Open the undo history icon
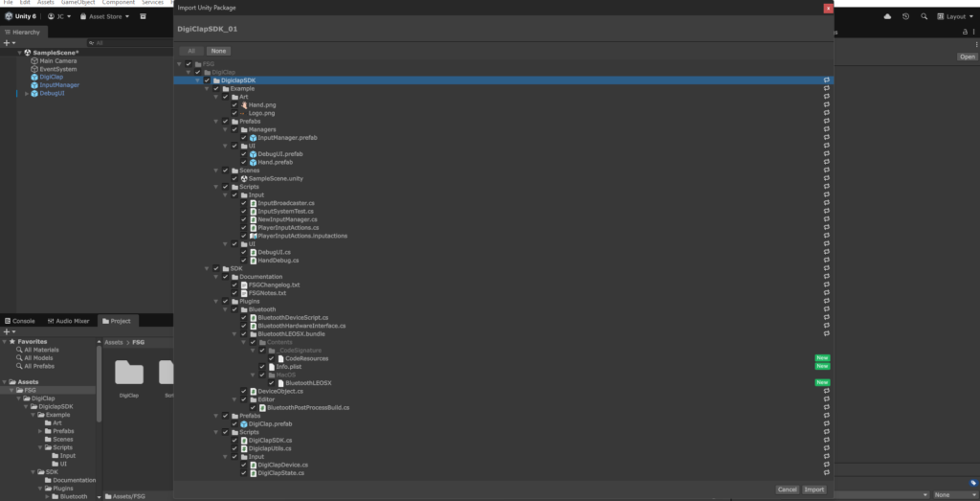The height and width of the screenshot is (501, 980). click(x=905, y=16)
